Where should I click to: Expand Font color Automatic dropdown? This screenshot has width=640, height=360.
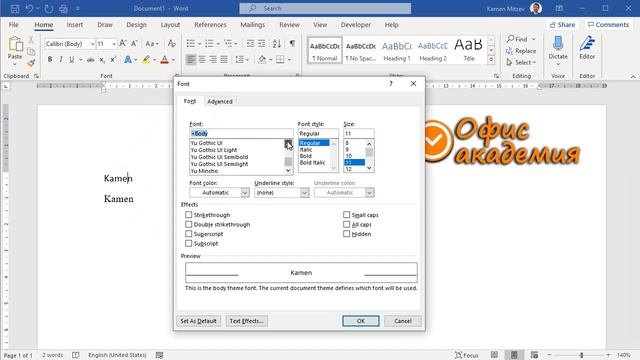click(x=244, y=193)
